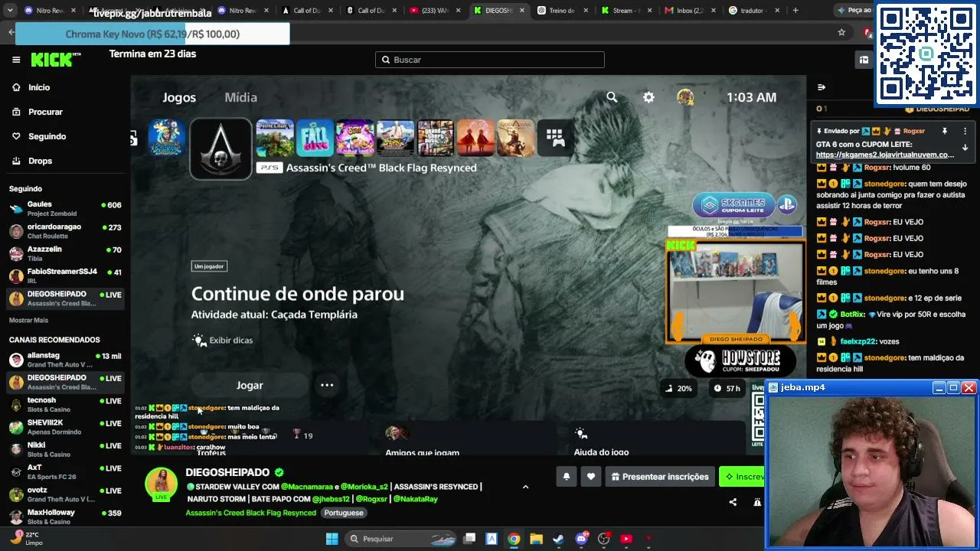Viewport: 980px width, 551px height.
Task: Select the Jogos tab in the PS5 menu
Action: 179,97
